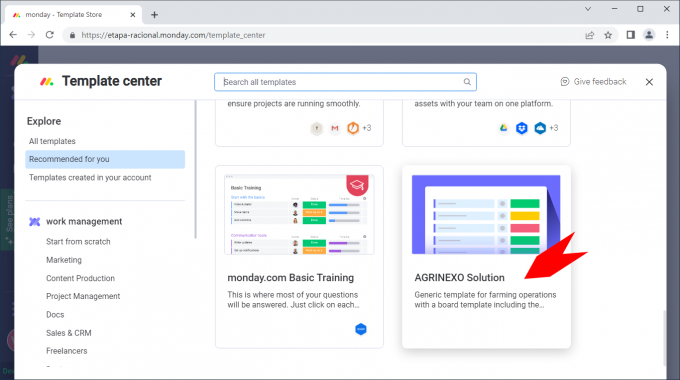Image resolution: width=680 pixels, height=380 pixels.
Task: Click the browser address bar URL
Action: pyautogui.click(x=173, y=35)
